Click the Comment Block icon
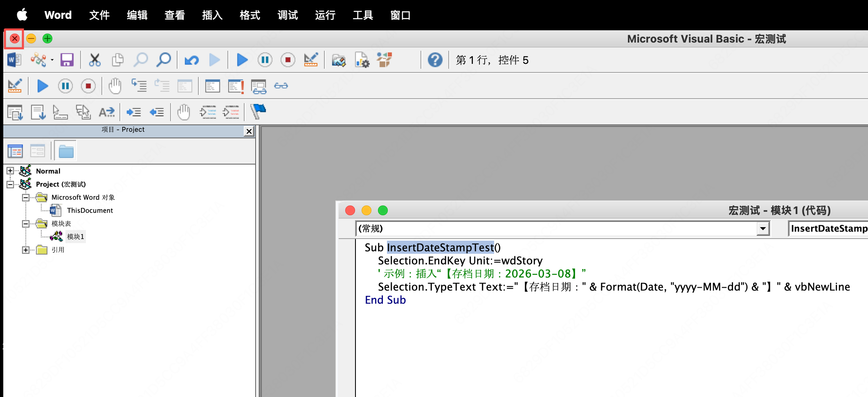Screen dimensions: 868x397 pos(208,112)
